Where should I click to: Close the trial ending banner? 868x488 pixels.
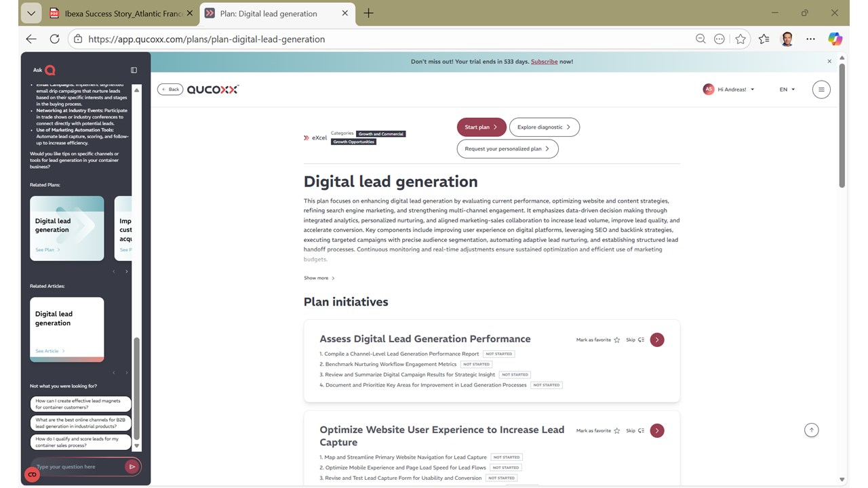[x=829, y=62]
